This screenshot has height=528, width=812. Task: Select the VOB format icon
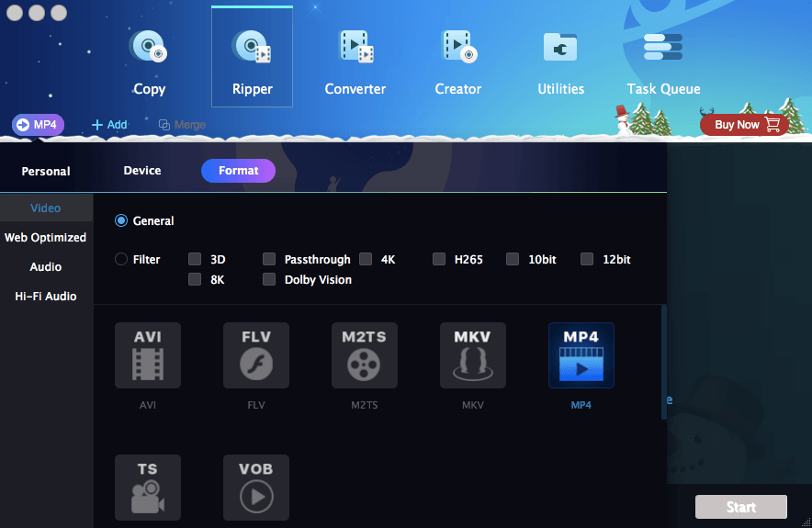(256, 488)
